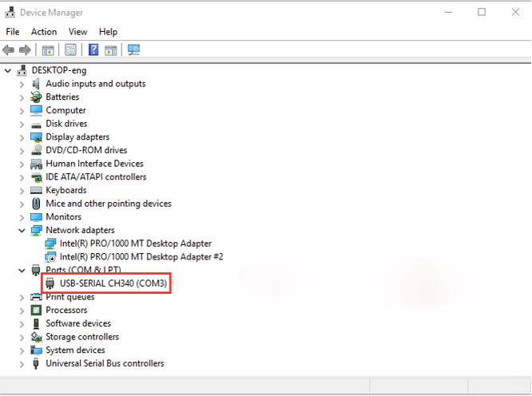This screenshot has height=396, width=532.
Task: Select Intel(R) PRO/1000 MT Desktop Adapter #2
Action: point(141,257)
